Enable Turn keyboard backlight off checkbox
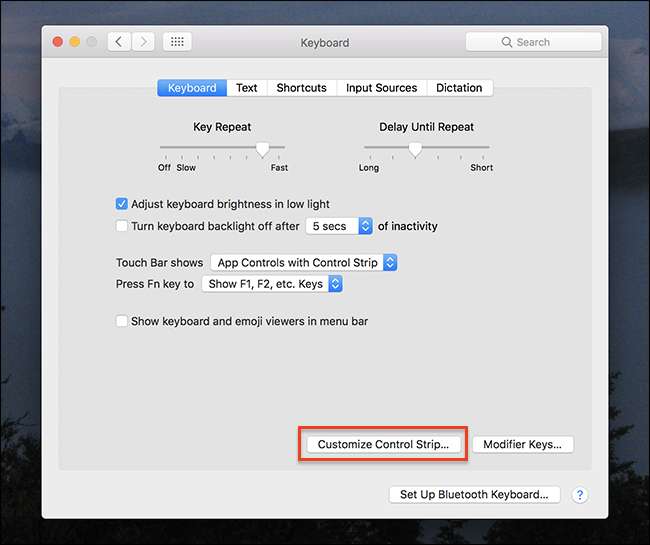This screenshot has width=650, height=545. 123,226
